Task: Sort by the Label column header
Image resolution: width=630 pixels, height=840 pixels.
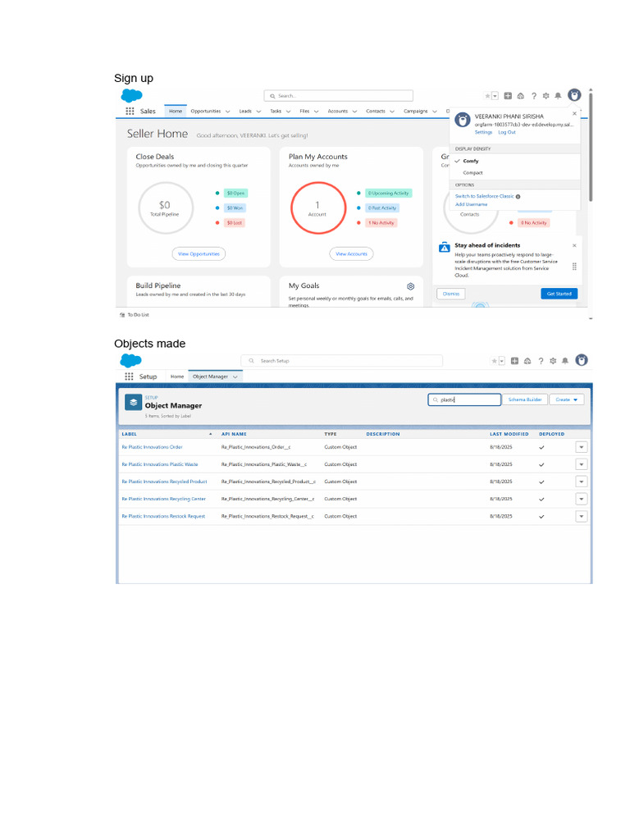Action: (129, 434)
